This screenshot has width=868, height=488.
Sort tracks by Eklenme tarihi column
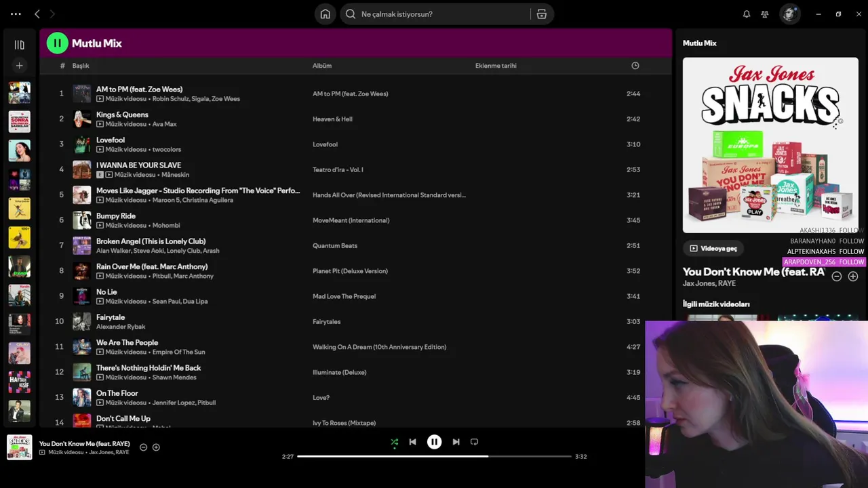(496, 66)
